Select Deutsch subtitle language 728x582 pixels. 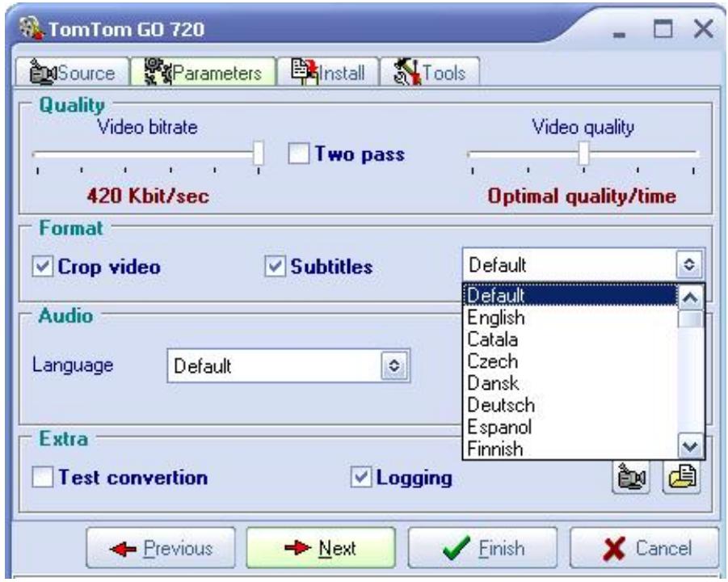pos(570,405)
